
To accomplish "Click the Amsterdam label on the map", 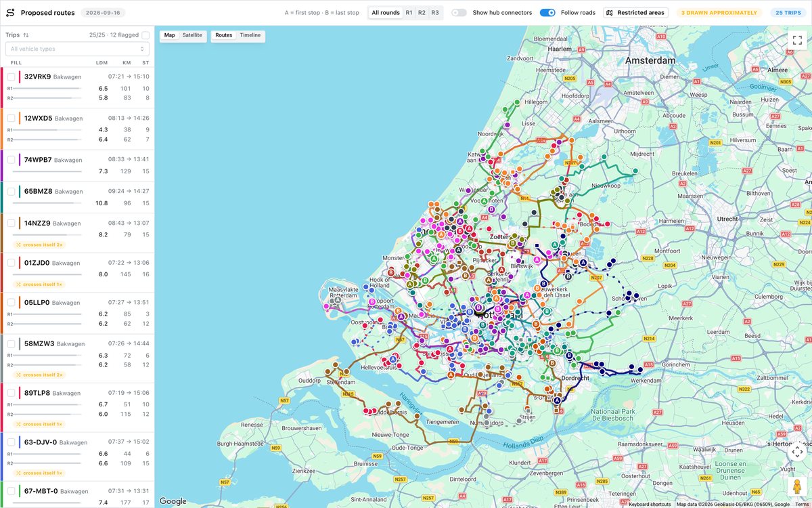I will click(650, 60).
